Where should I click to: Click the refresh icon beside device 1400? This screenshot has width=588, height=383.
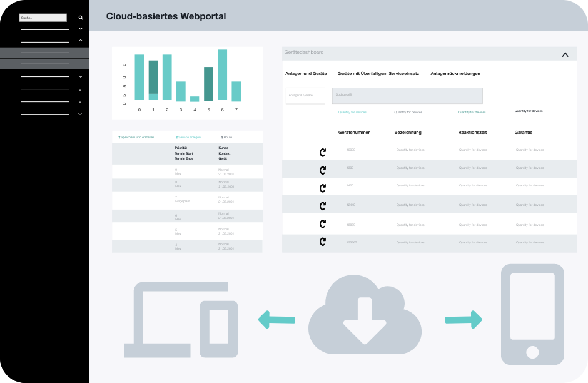(322, 187)
